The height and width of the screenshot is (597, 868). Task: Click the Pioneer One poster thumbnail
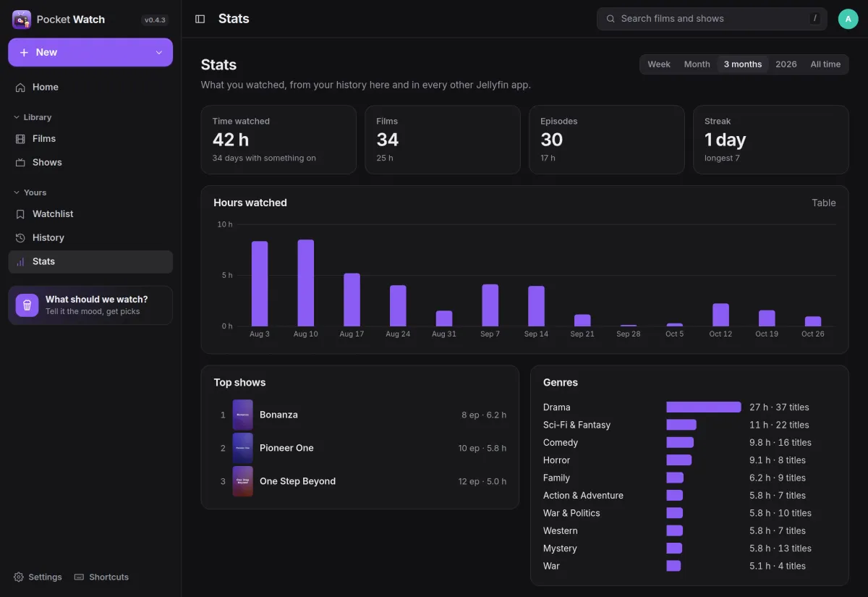(x=242, y=448)
